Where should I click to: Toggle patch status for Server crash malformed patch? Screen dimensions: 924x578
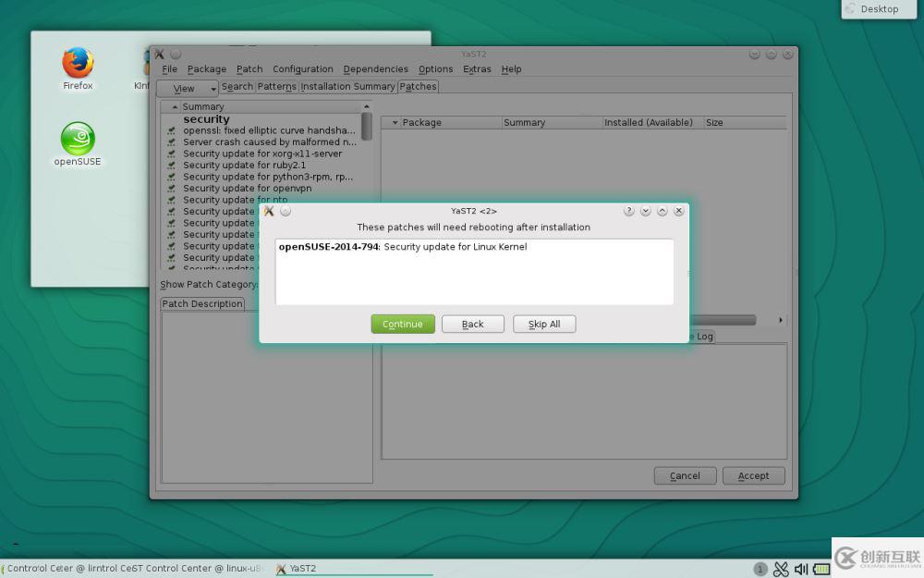click(x=172, y=142)
